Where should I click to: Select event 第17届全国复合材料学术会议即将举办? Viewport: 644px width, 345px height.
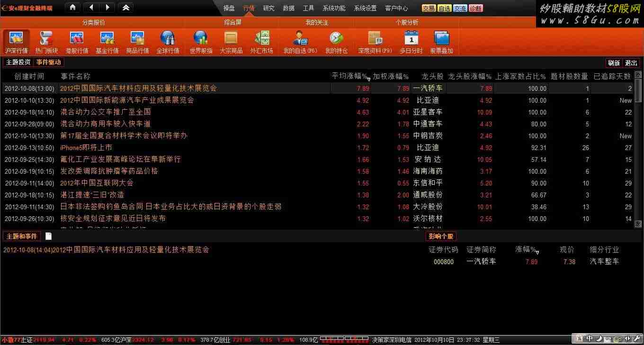(124, 135)
